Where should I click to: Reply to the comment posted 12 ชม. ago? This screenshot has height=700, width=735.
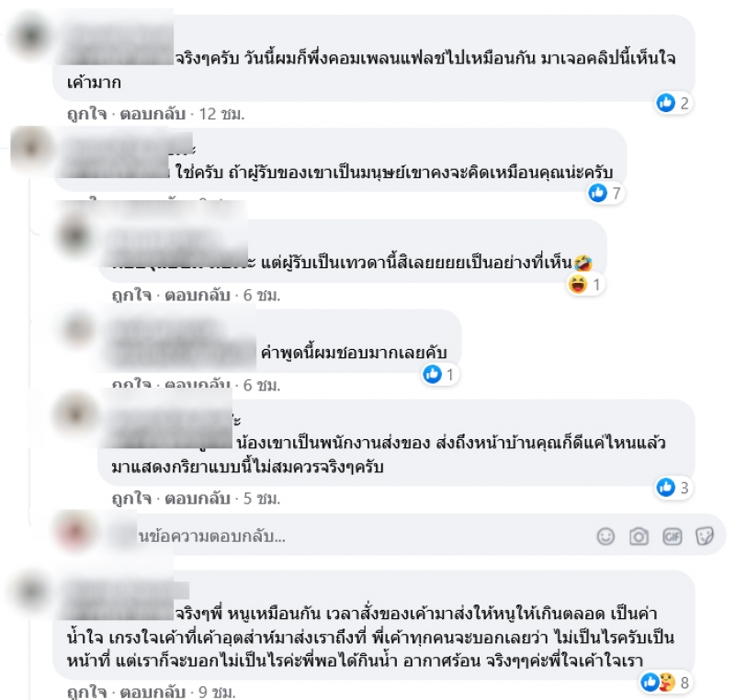pyautogui.click(x=153, y=114)
